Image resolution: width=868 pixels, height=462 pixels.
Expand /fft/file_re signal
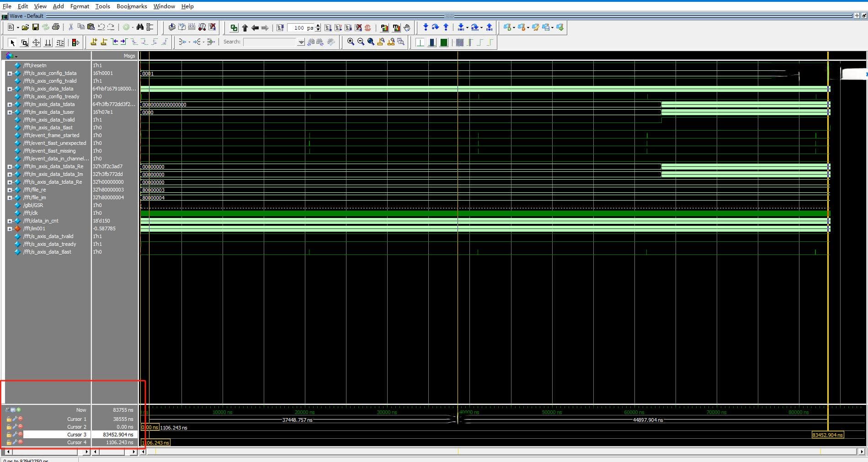10,190
